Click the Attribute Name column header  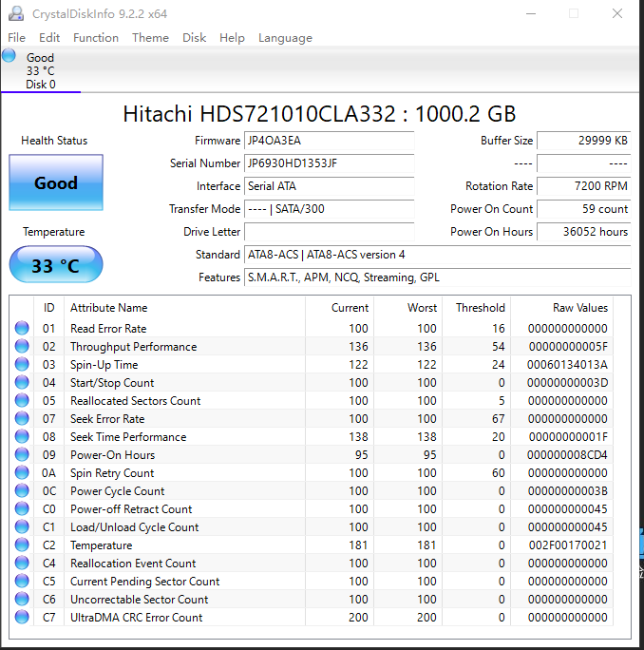click(185, 308)
